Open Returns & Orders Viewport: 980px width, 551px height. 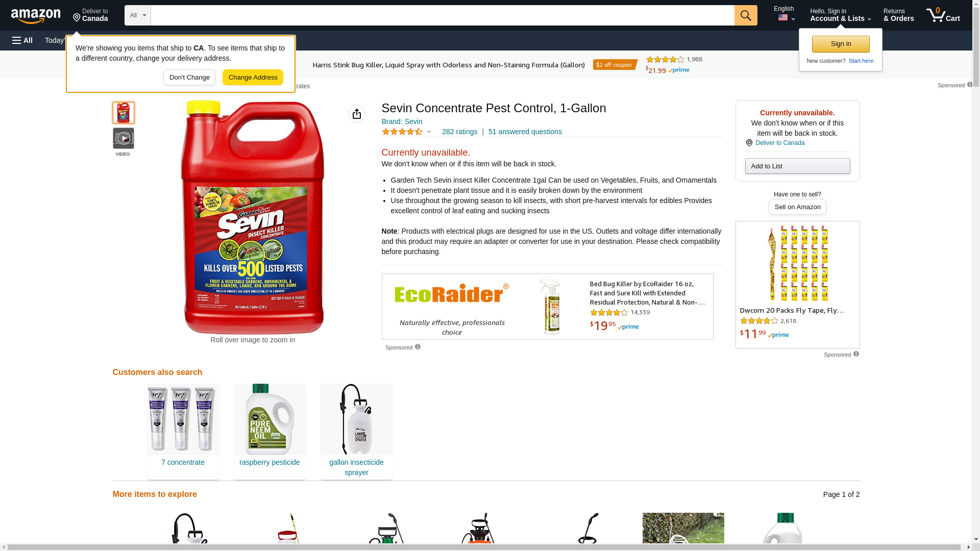pyautogui.click(x=899, y=15)
